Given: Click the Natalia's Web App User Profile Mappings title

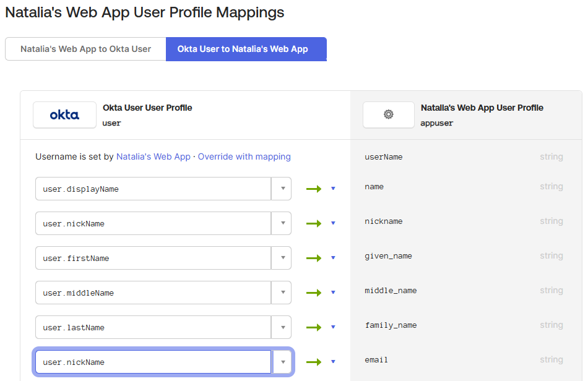Looking at the screenshot, I should 145,12.
